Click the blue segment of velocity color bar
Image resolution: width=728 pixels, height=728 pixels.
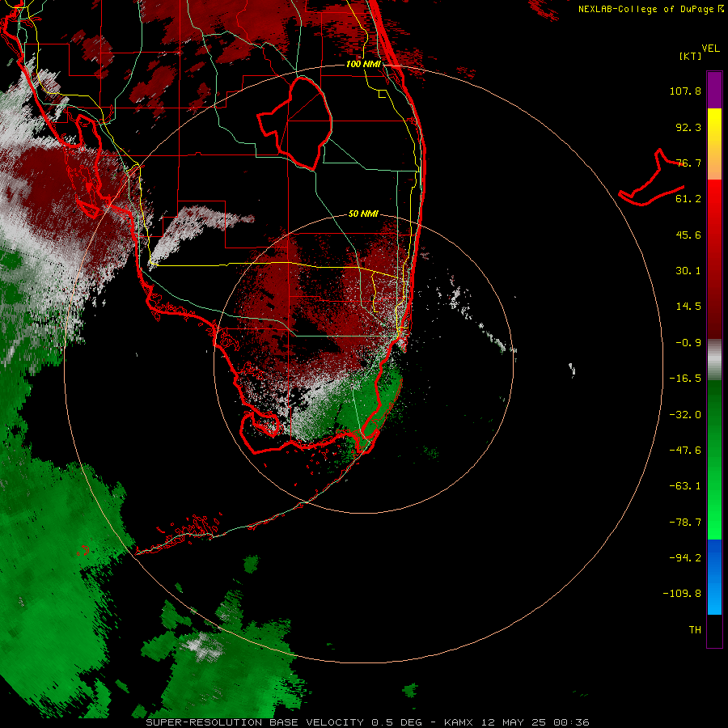(x=714, y=577)
